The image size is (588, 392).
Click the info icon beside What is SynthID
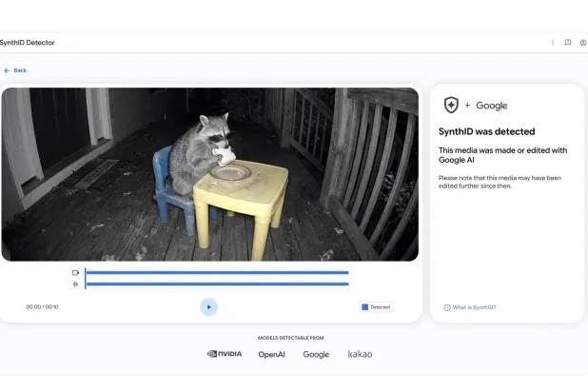pos(447,307)
